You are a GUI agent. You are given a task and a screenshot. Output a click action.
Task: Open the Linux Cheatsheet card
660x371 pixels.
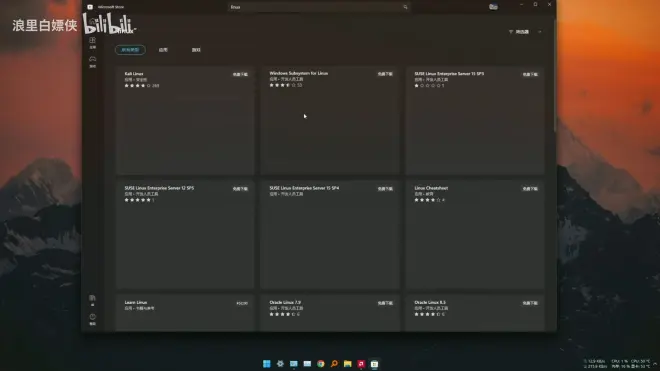[475, 235]
